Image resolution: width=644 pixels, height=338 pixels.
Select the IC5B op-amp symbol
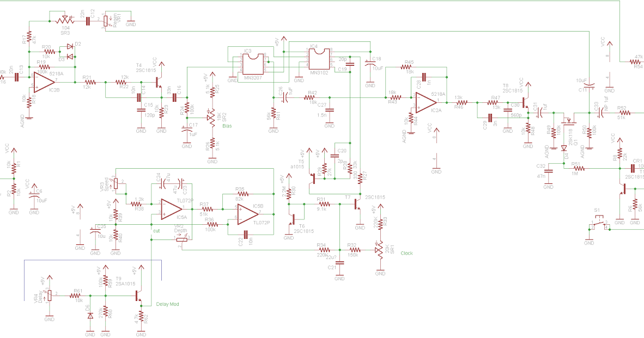(248, 214)
